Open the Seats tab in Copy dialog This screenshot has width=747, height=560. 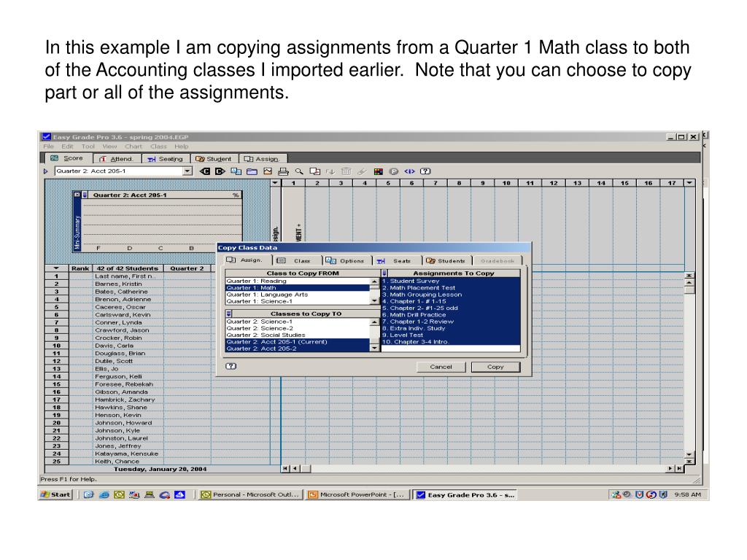point(396,261)
